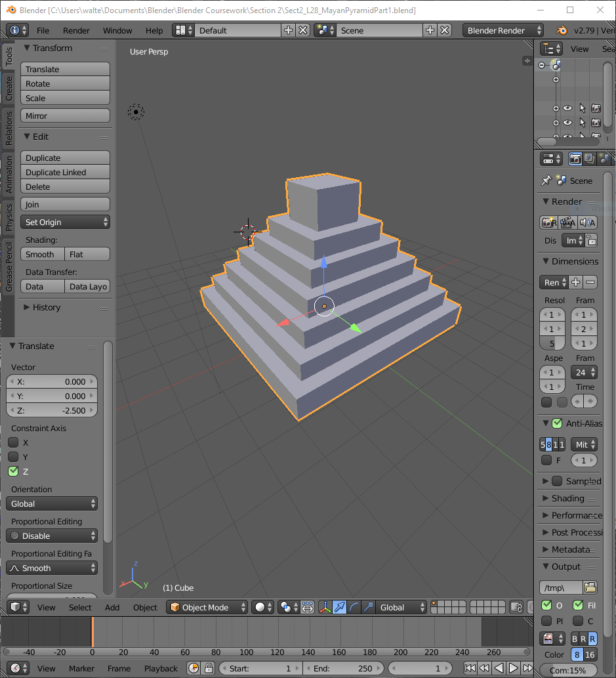
Task: Open the Outliner editor type icon
Action: click(x=551, y=49)
